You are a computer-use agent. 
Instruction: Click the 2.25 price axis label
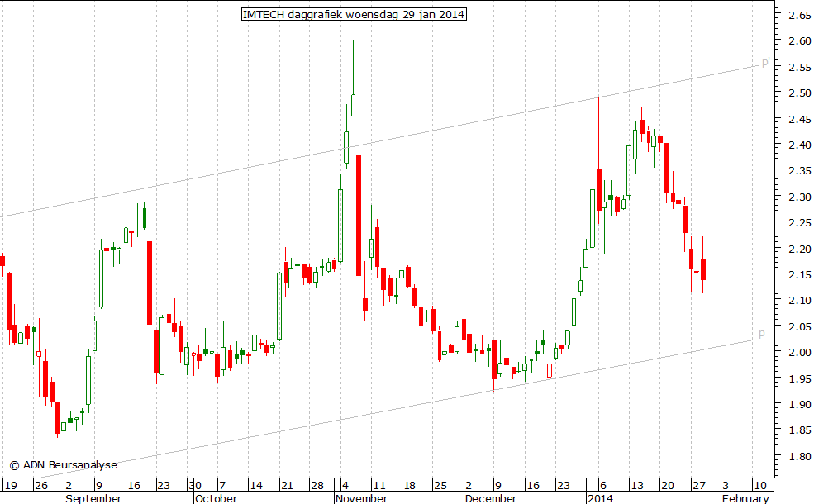[x=799, y=223]
